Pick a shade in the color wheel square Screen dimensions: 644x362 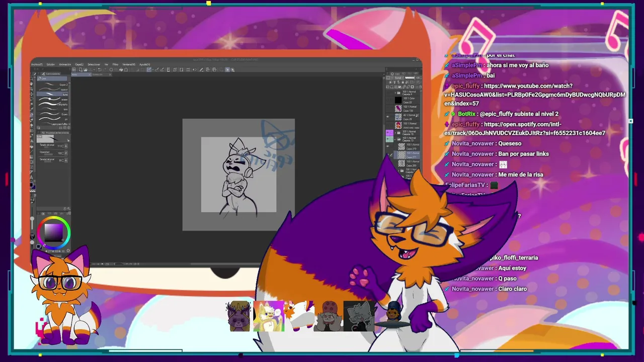click(x=53, y=232)
